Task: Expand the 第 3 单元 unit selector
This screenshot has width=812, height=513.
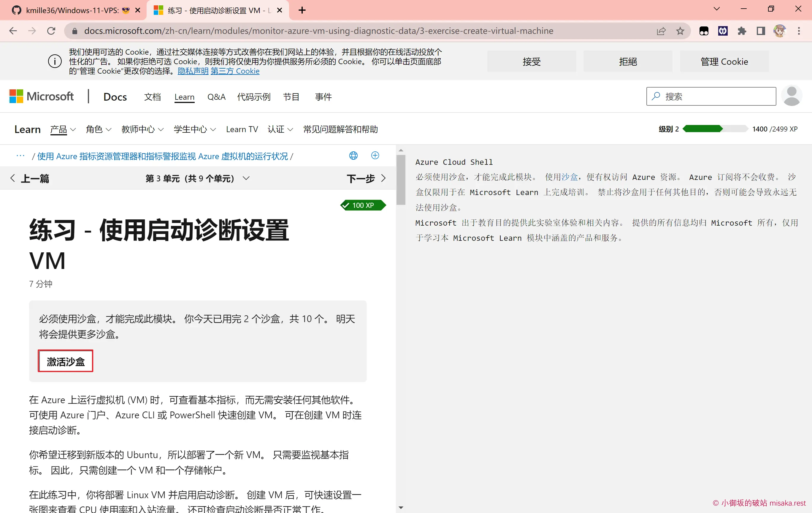Action: 198,178
